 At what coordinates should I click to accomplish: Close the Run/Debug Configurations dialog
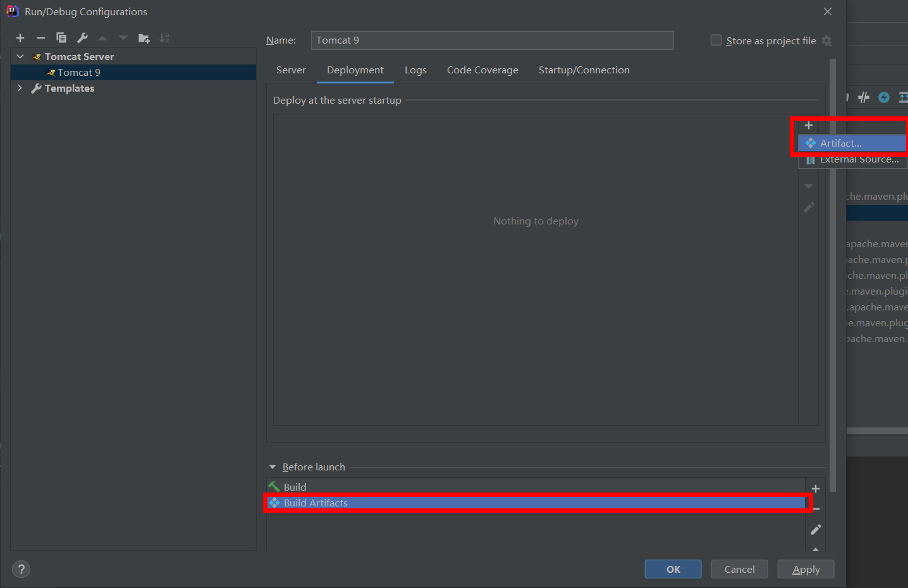pyautogui.click(x=828, y=11)
